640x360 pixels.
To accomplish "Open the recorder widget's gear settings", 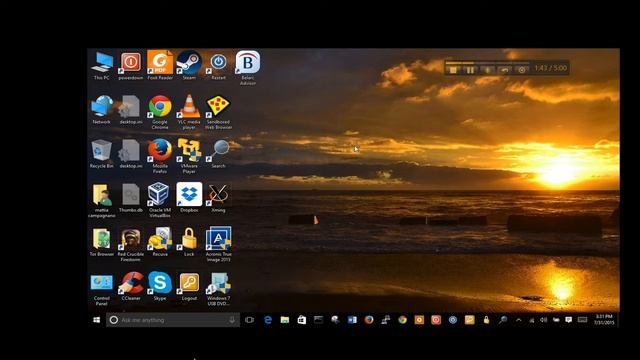I will click(522, 70).
